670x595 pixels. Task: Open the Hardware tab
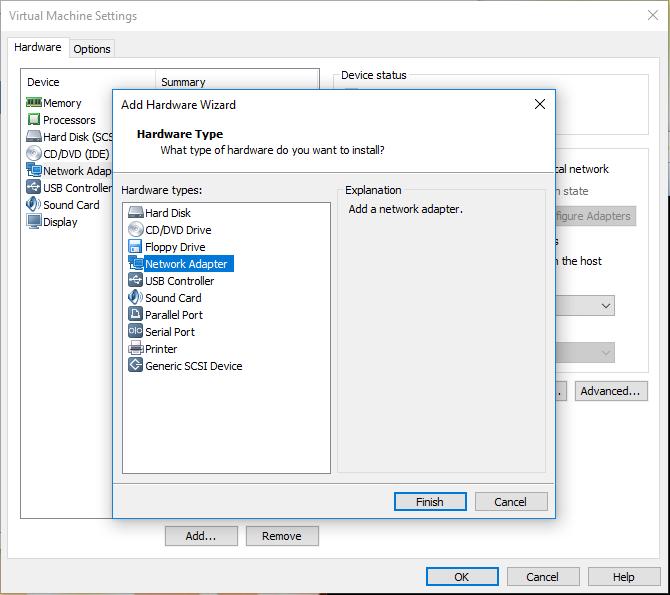pos(38,47)
